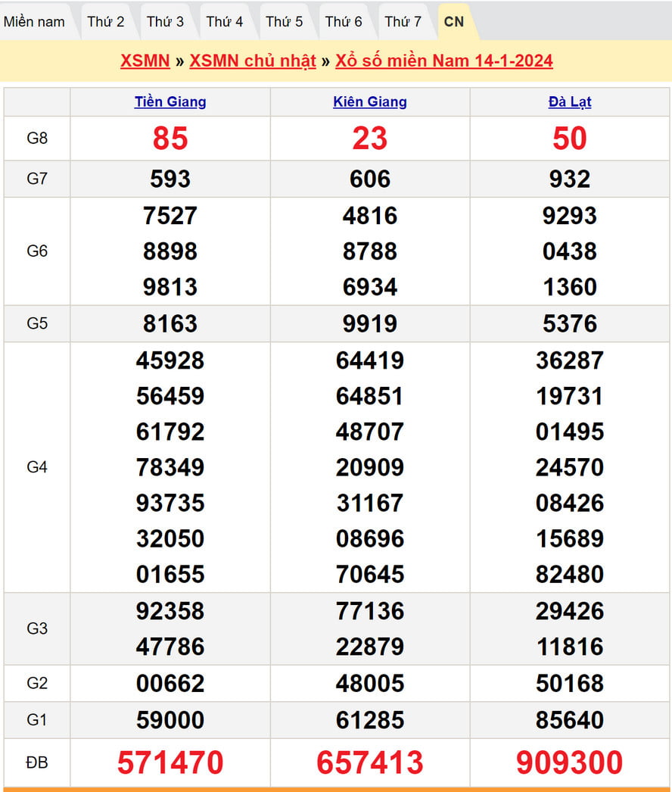Open the Tiền Giang column header link

(x=170, y=101)
